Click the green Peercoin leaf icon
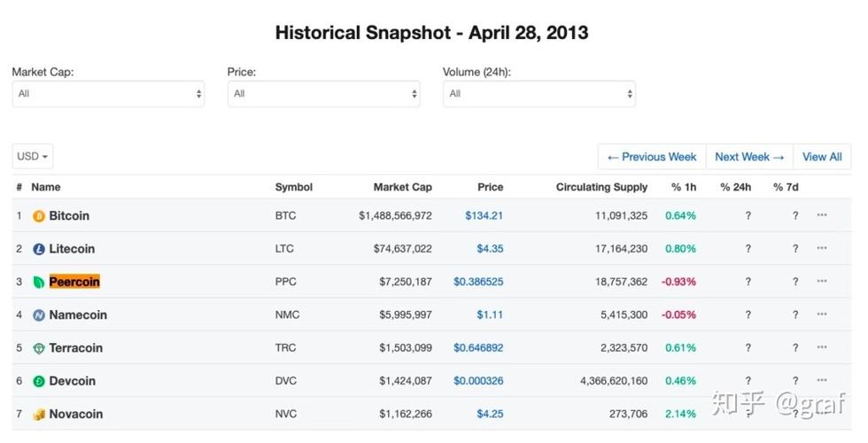Screen dimensions: 868x443 (39, 283)
